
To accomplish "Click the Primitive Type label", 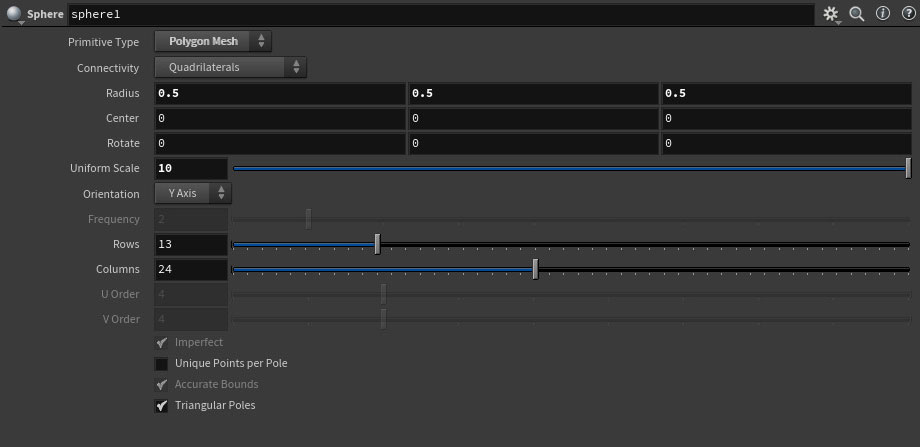I will (103, 42).
